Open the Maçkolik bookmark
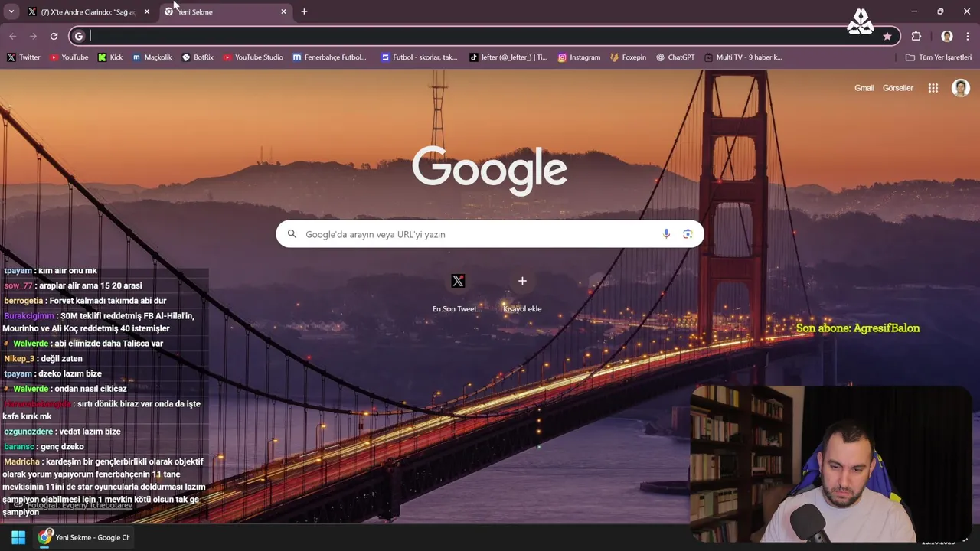This screenshot has height=551, width=980. pyautogui.click(x=152, y=57)
